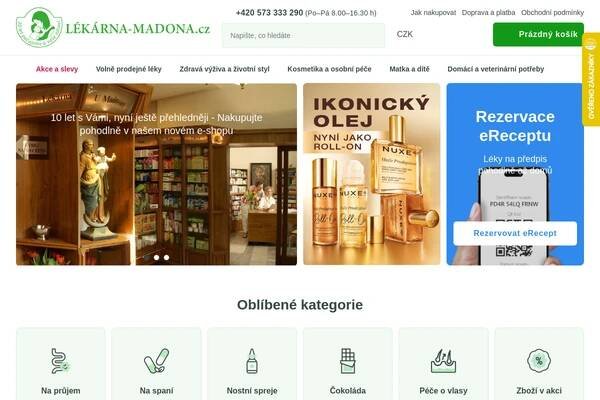600x400 pixels.
Task: Show the third carousel slide dot
Action: (166, 258)
